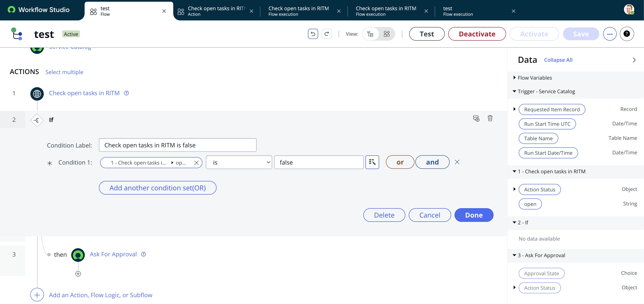The image size is (644, 304).
Task: Click the Workflow Studio logo icon
Action: (x=11, y=10)
